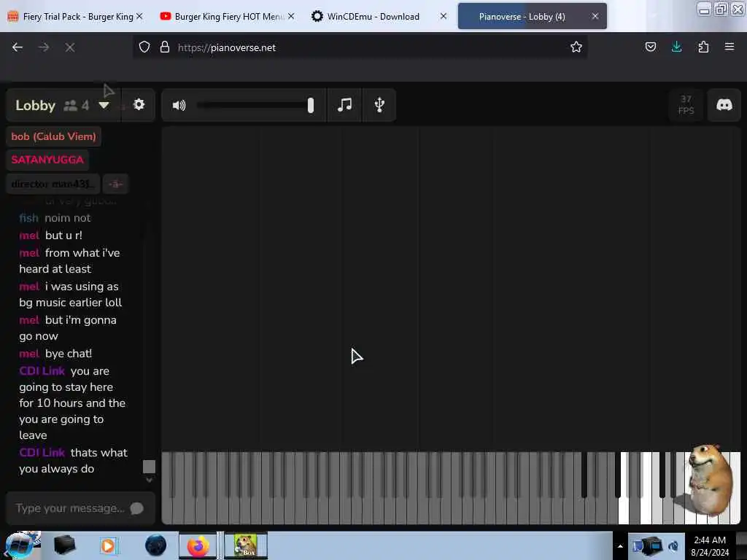The image size is (747, 560).
Task: Open the Firefox downloads panel
Action: click(x=676, y=47)
